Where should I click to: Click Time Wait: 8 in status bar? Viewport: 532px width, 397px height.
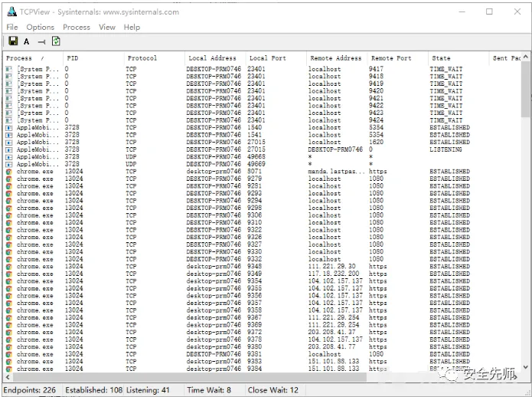[209, 390]
